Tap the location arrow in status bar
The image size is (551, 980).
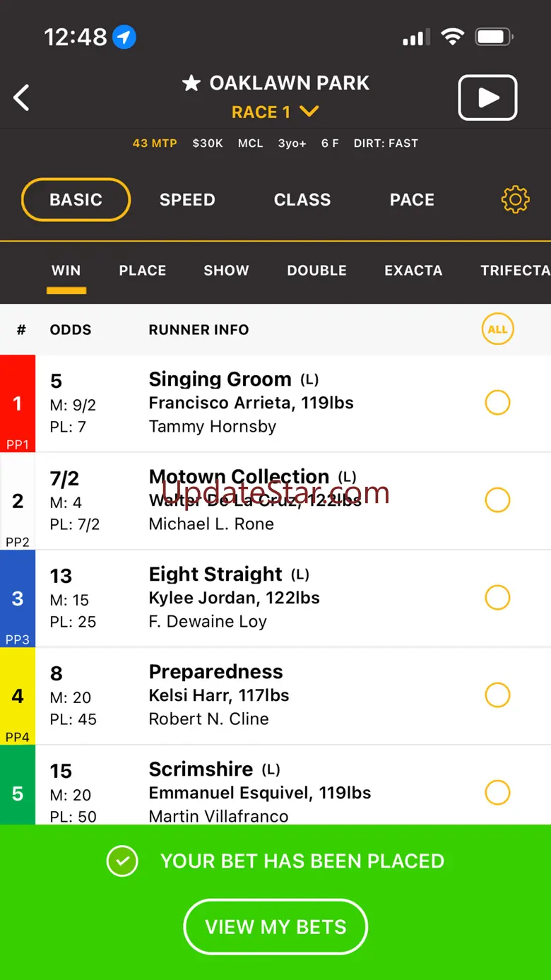click(x=125, y=37)
